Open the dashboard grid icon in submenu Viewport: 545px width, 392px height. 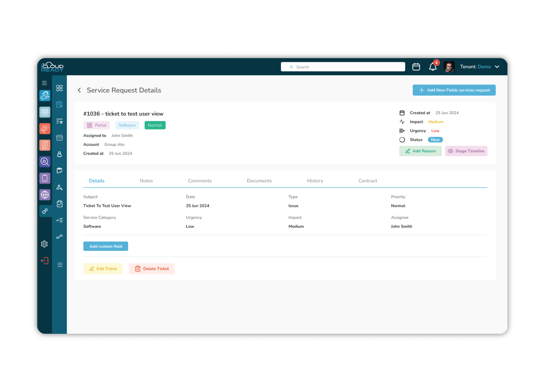(x=59, y=88)
